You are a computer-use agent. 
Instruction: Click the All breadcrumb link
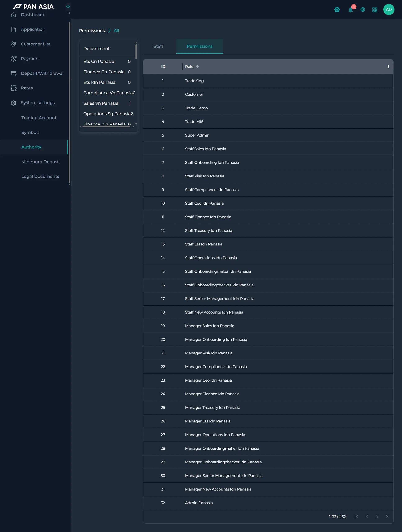(x=116, y=31)
